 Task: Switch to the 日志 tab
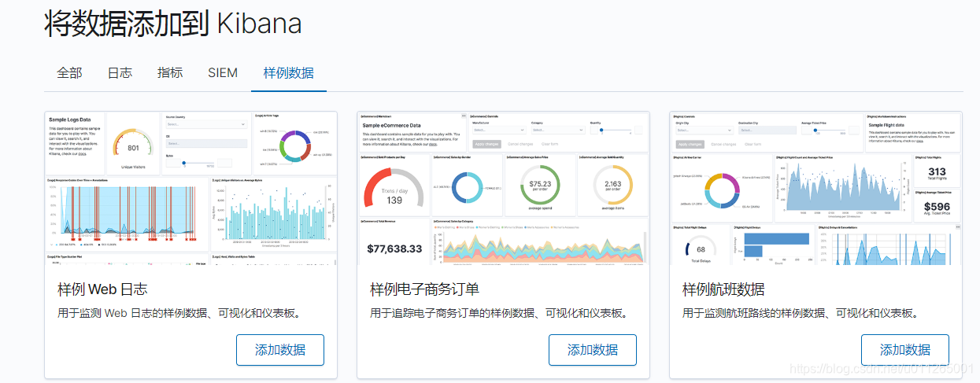(x=120, y=73)
